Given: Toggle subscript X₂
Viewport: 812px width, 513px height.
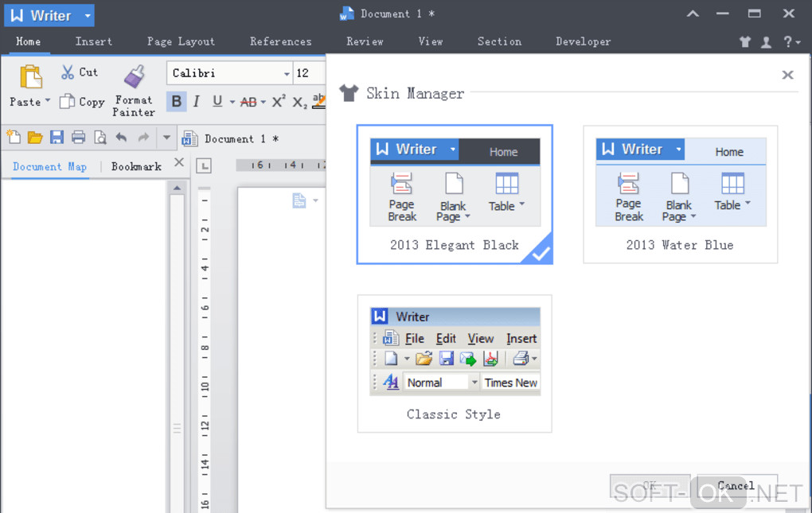Looking at the screenshot, I should coord(299,103).
